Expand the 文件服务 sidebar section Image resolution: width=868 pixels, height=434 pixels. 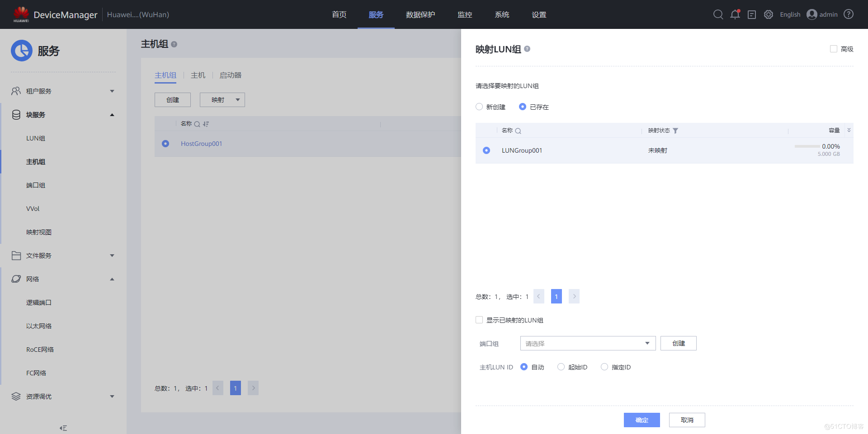click(x=62, y=256)
